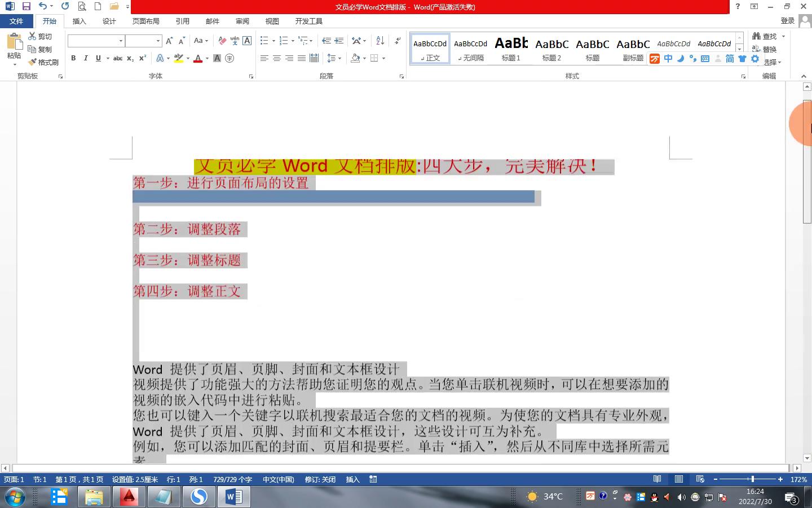
Task: Toggle italic formatting
Action: [86, 58]
